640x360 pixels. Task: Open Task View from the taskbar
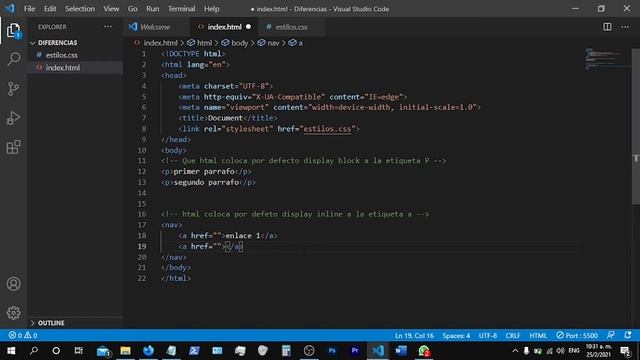click(x=78, y=351)
